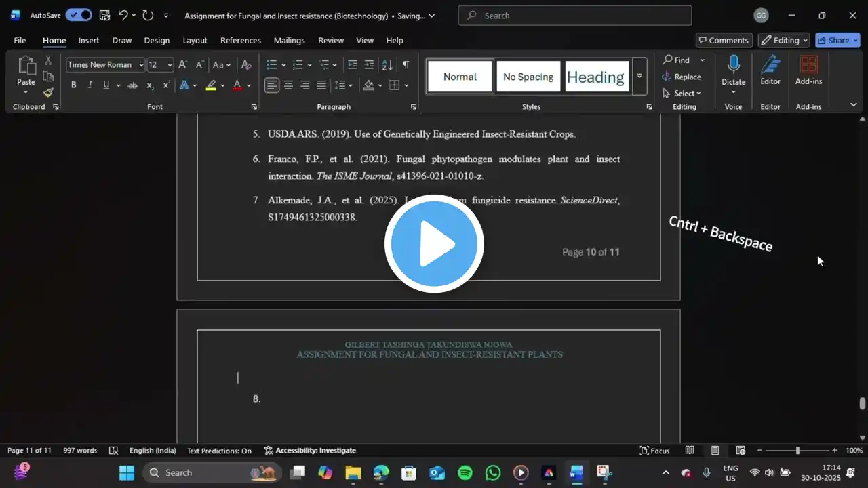Save the document with the Save icon
The image size is (868, 488).
104,15
